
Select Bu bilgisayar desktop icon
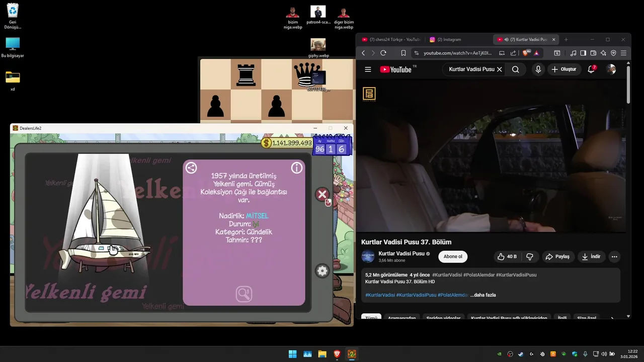pos(13,48)
